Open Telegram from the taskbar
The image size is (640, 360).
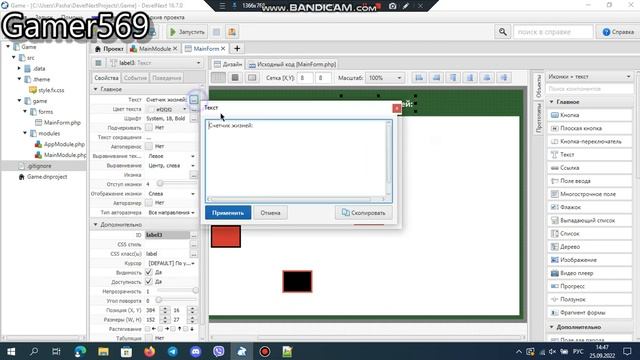(x=173, y=351)
